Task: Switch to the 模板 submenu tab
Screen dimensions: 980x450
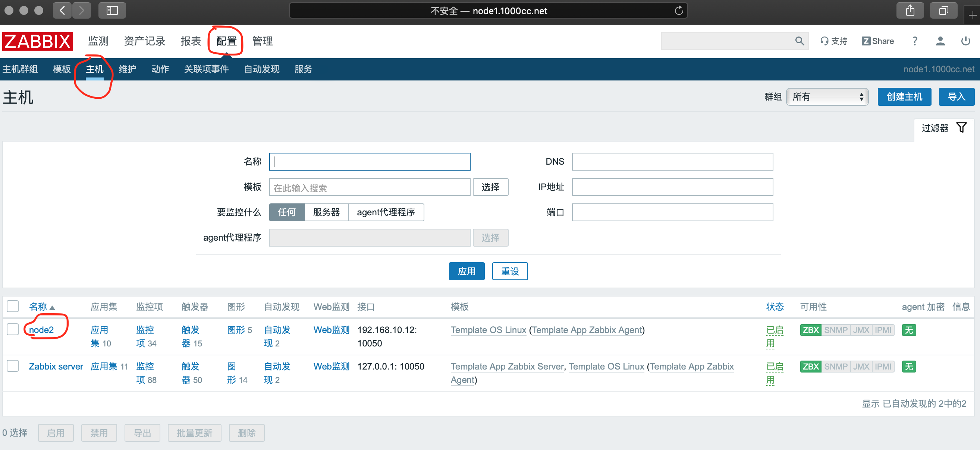Action: [x=62, y=69]
